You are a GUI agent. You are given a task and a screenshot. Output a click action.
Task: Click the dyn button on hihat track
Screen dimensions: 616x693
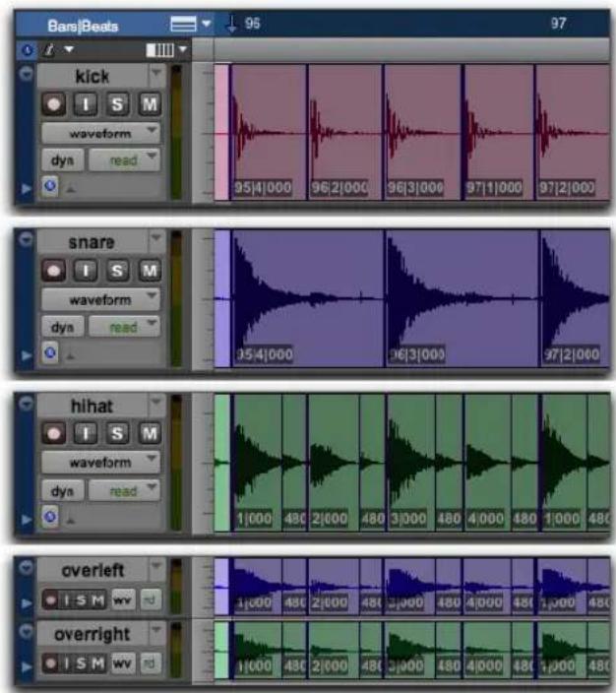pos(62,490)
